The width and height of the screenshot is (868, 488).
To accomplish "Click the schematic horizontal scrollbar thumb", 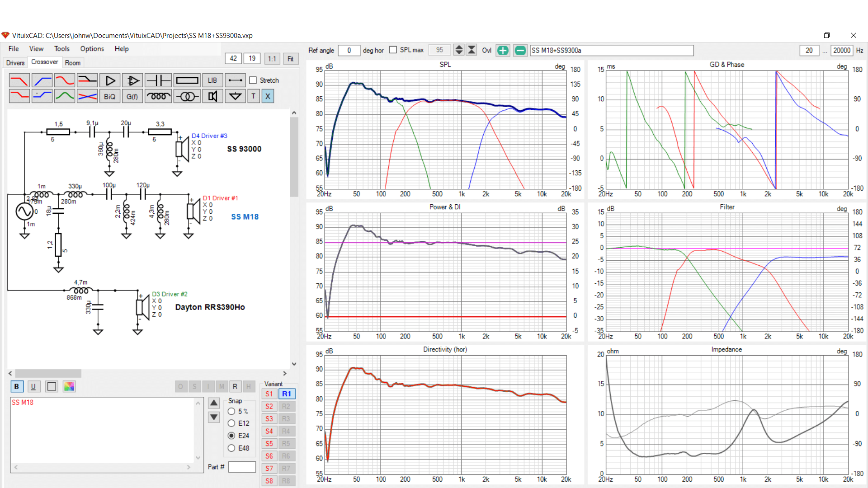I will 48,374.
